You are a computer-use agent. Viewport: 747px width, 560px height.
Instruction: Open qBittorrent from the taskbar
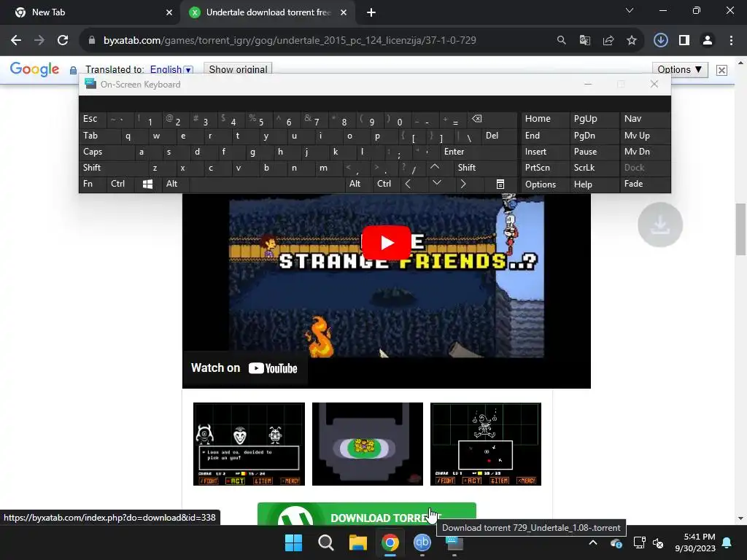tap(422, 542)
